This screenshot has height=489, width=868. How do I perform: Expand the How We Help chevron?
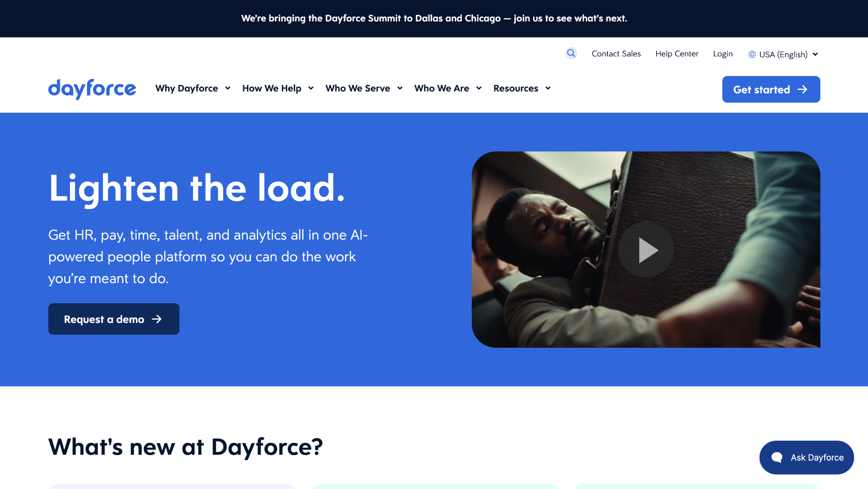pos(311,88)
